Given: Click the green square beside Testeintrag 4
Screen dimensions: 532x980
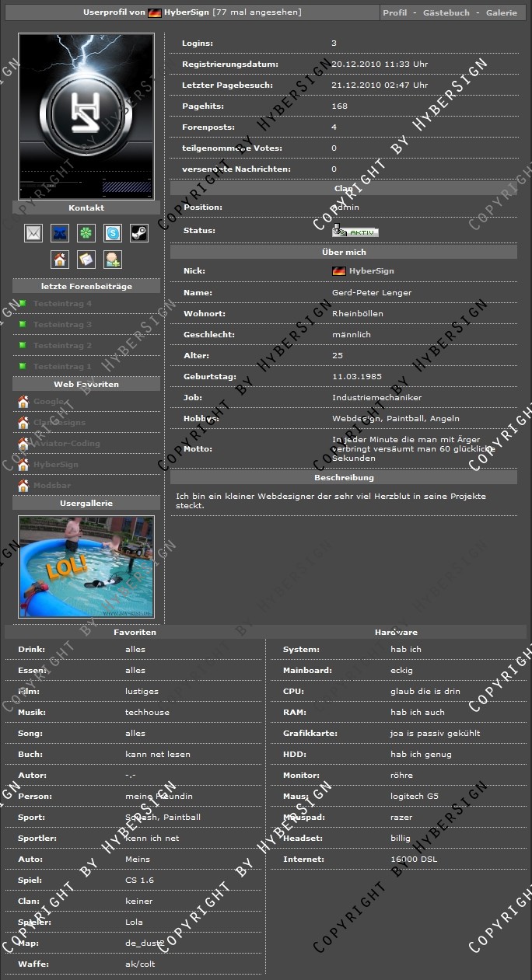Looking at the screenshot, I should [x=23, y=304].
